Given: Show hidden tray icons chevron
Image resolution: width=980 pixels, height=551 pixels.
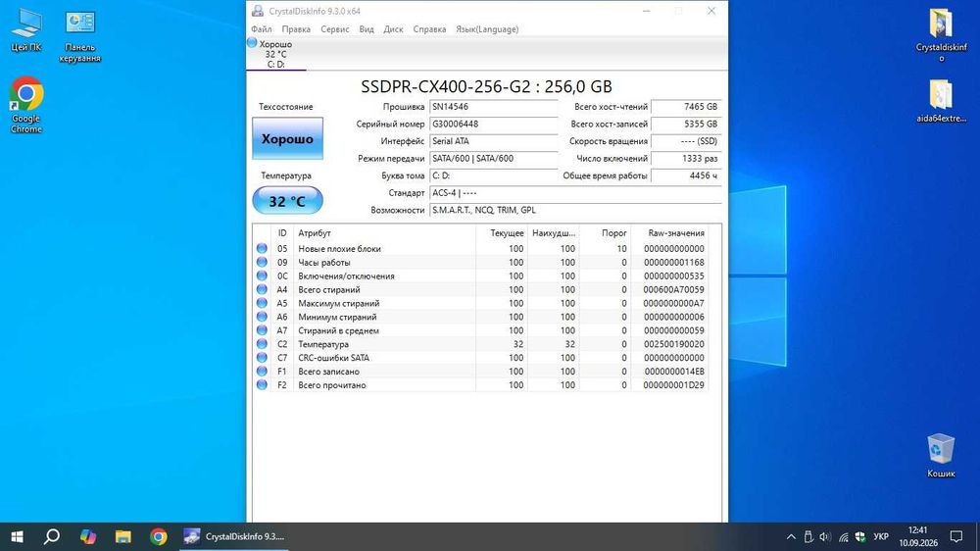Looking at the screenshot, I should click(791, 536).
